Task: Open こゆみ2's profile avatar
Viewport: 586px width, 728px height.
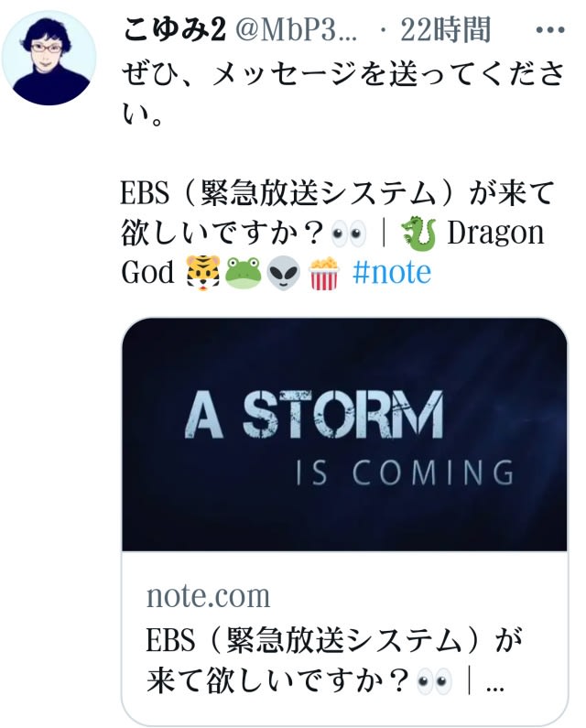Action: coord(49,58)
